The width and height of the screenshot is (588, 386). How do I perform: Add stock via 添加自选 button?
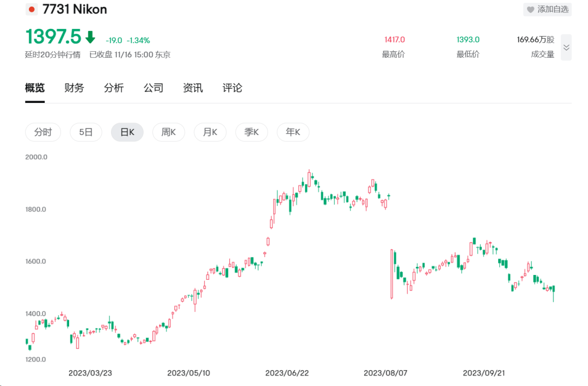tap(548, 10)
